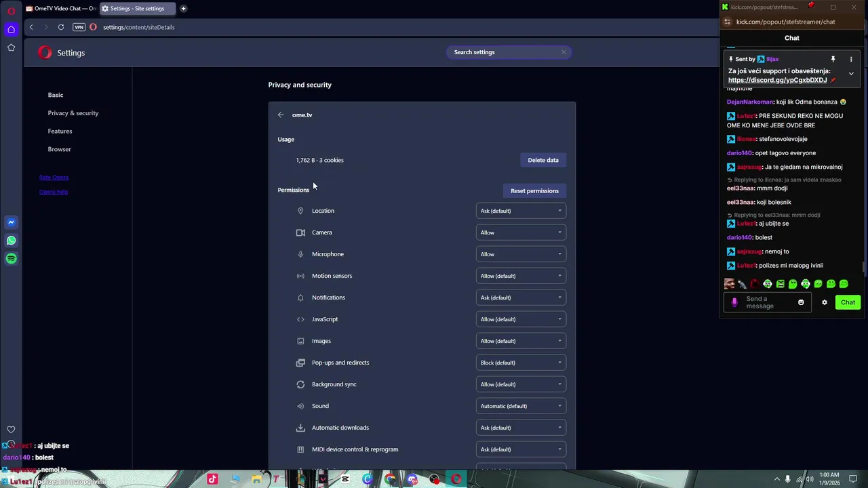The width and height of the screenshot is (868, 488).
Task: Click username DejanNarkoman in chat
Action: 750,102
